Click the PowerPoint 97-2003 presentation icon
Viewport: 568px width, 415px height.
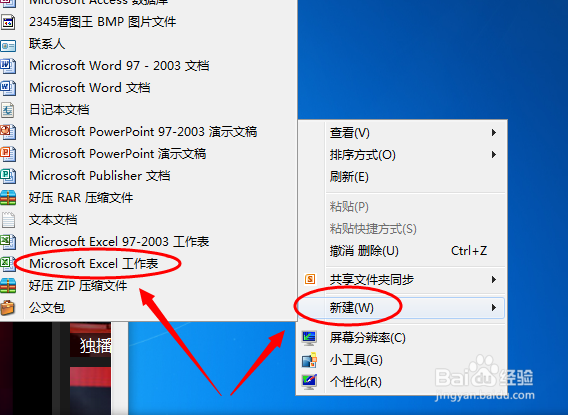[x=8, y=132]
